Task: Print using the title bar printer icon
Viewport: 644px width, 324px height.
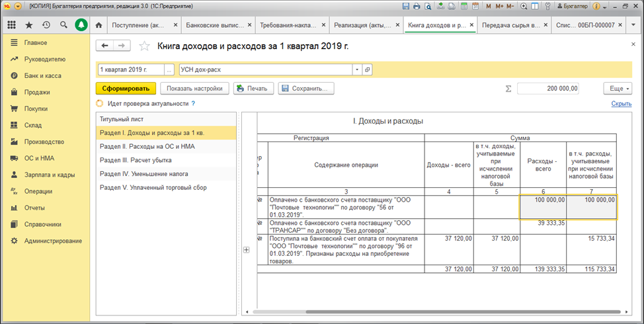Action: tap(417, 7)
